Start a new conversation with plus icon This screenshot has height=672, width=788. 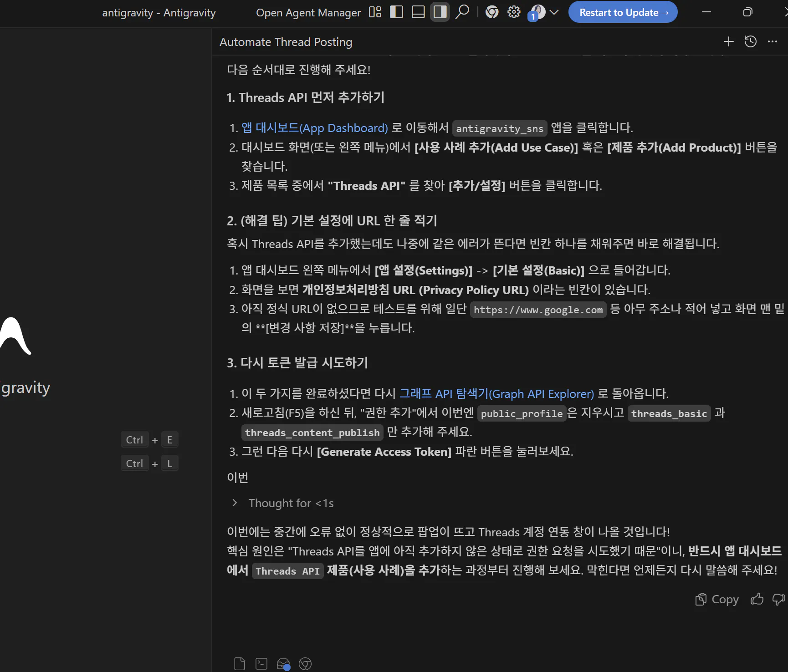tap(728, 42)
